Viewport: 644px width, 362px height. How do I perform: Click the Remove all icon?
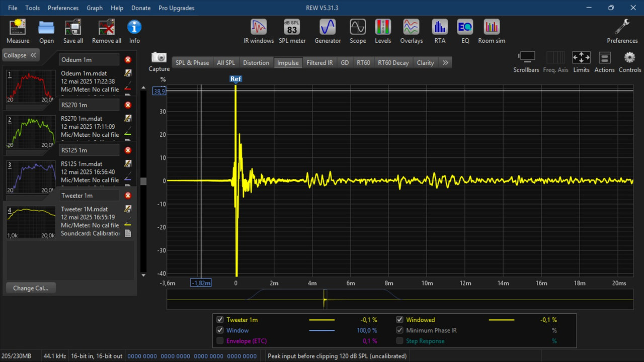[x=107, y=27]
